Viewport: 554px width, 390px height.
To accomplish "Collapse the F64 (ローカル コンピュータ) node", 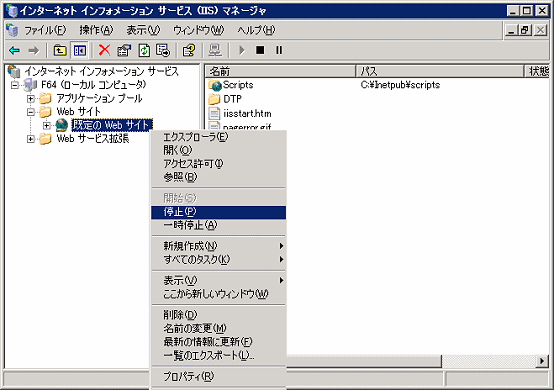I will click(14, 85).
